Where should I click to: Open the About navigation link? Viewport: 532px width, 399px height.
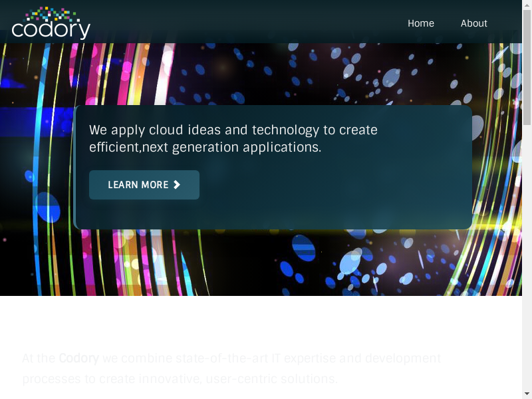(x=474, y=23)
